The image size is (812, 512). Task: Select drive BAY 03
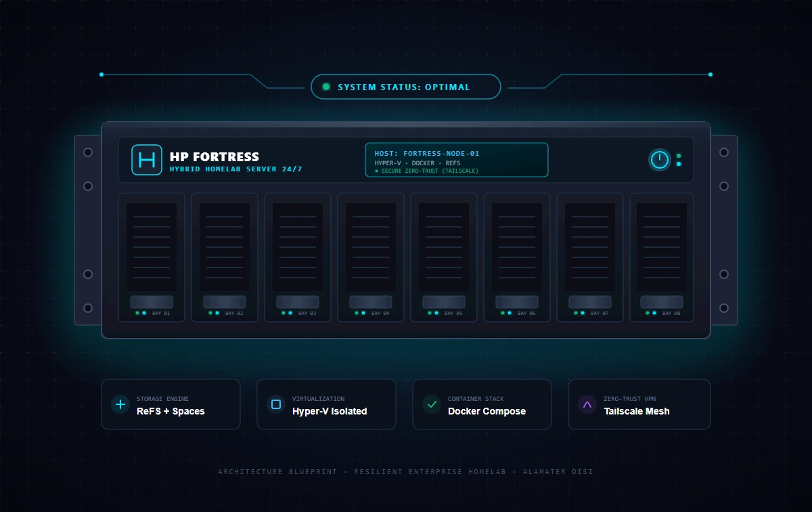click(298, 257)
